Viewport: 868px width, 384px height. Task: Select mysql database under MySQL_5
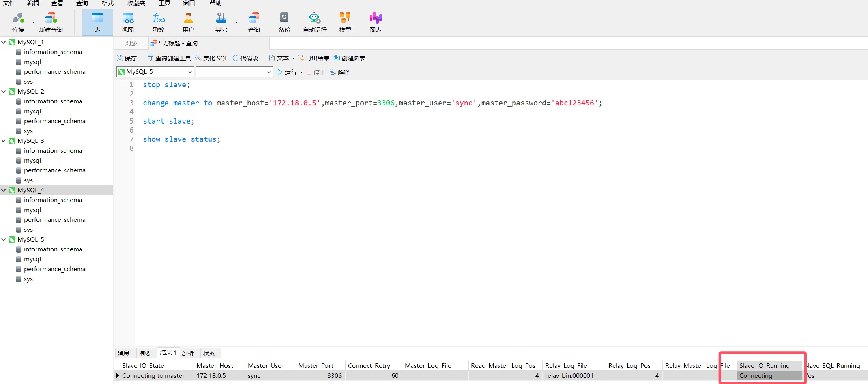click(x=32, y=259)
